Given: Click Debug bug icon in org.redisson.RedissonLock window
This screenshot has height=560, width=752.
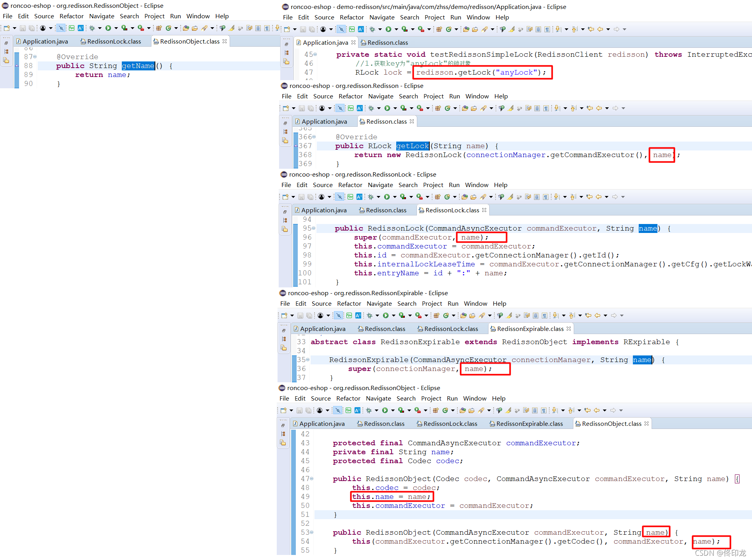Looking at the screenshot, I should point(371,197).
